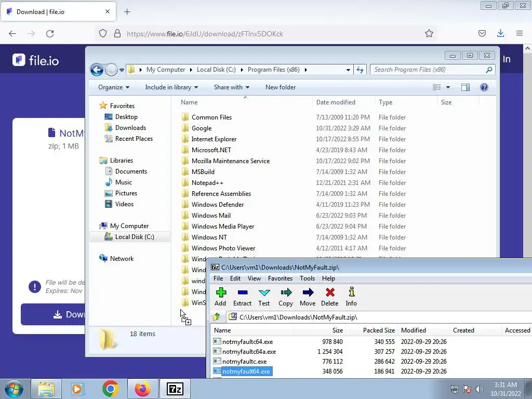The width and height of the screenshot is (532, 399).
Task: Click the Firefox shield tracking protection icon
Action: pos(103,33)
